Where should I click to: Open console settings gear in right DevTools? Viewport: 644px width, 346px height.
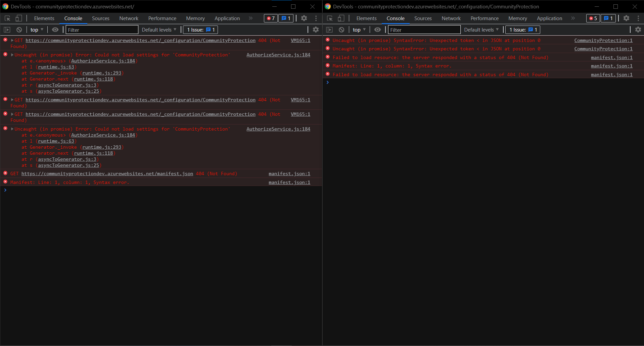638,30
